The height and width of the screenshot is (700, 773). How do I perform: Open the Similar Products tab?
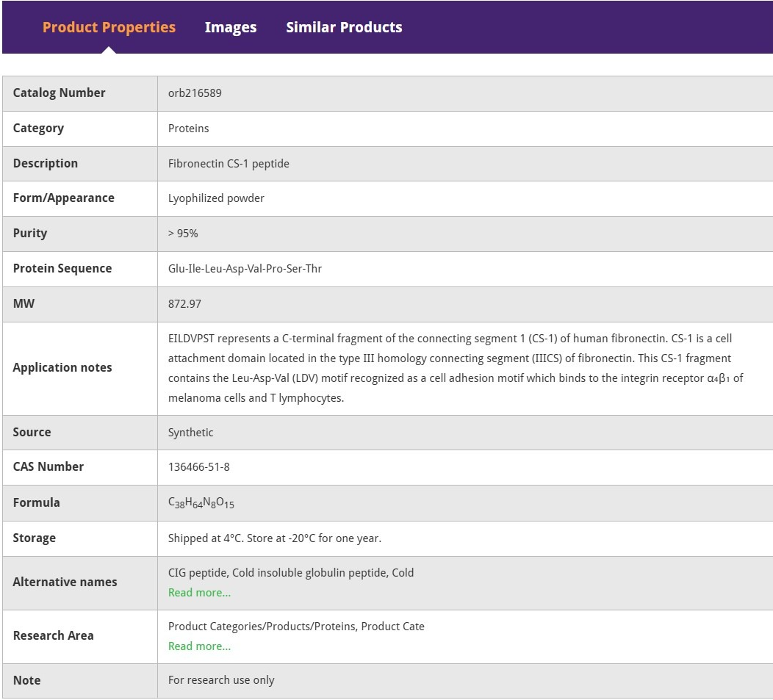pyautogui.click(x=344, y=27)
